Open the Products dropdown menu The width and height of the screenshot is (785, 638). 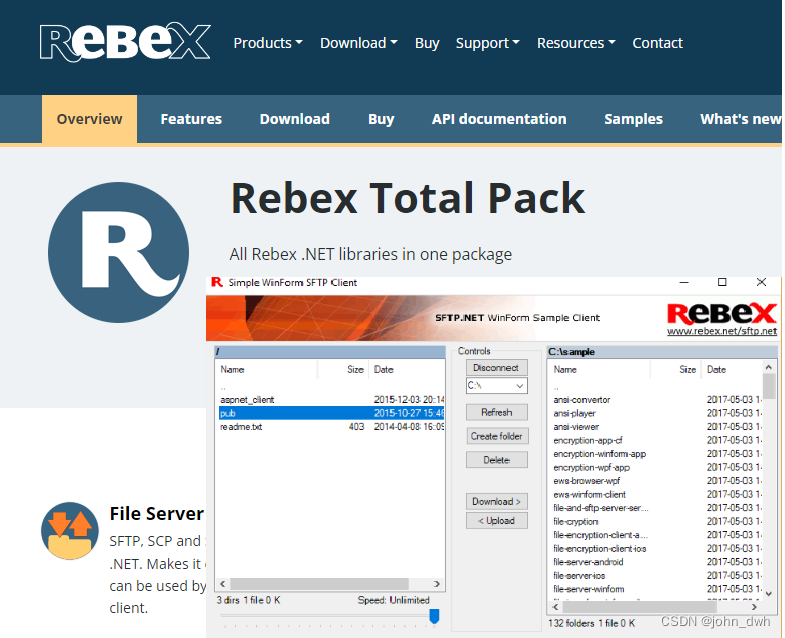click(x=268, y=43)
